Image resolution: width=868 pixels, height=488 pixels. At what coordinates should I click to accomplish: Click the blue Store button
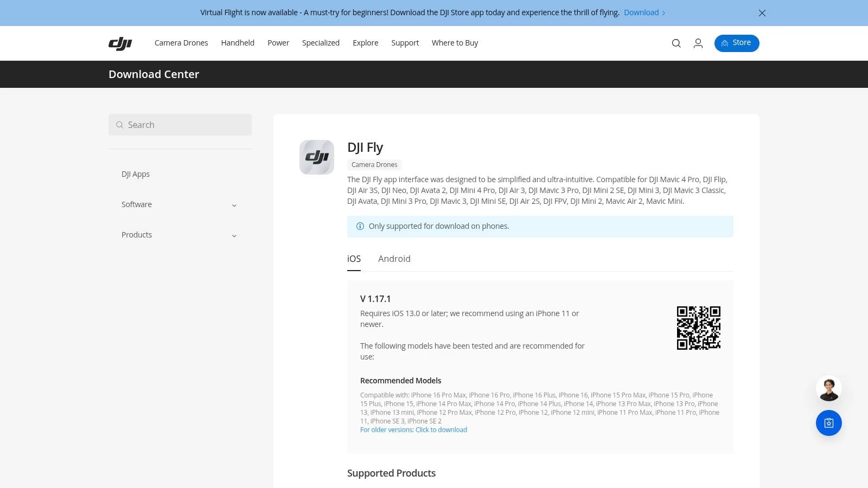coord(737,43)
